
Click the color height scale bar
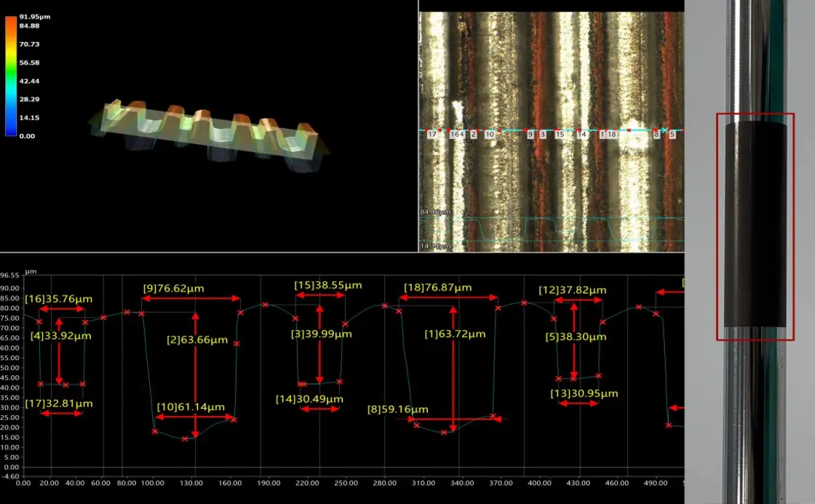[x=10, y=76]
